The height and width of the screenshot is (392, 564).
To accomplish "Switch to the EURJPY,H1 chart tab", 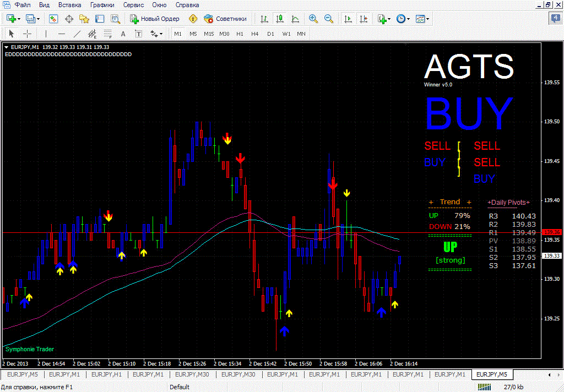I will (106, 374).
